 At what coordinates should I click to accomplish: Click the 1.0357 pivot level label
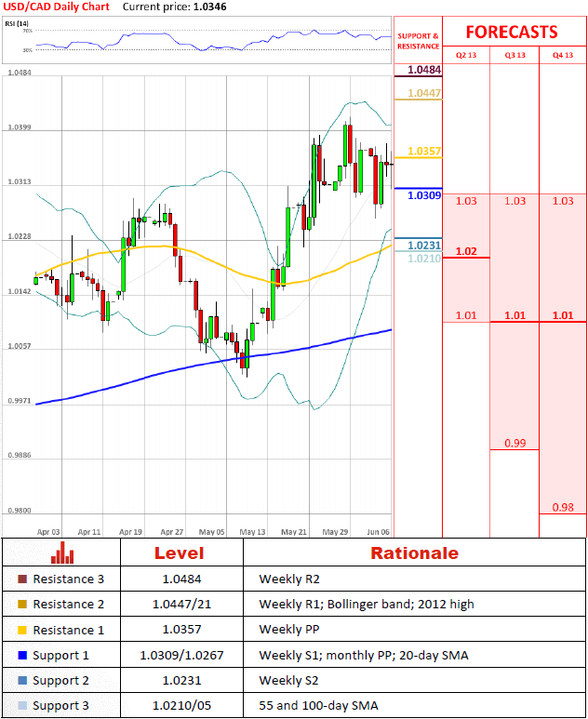tap(424, 152)
